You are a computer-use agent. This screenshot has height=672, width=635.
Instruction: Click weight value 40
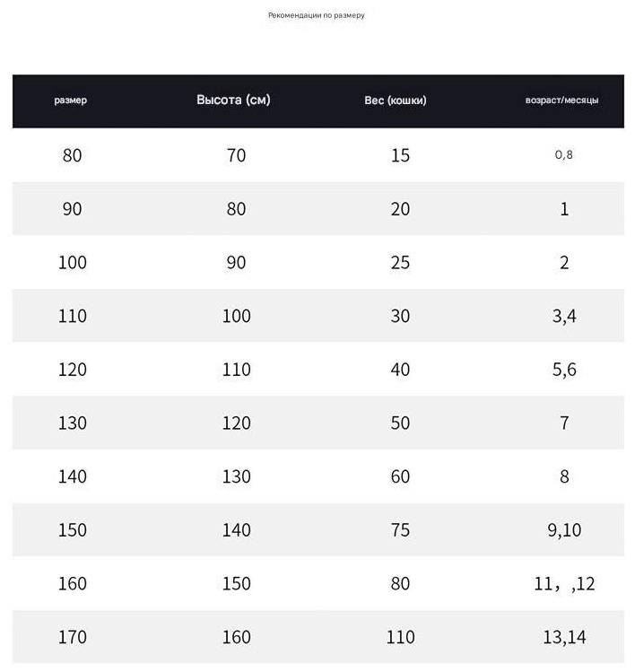click(x=400, y=370)
